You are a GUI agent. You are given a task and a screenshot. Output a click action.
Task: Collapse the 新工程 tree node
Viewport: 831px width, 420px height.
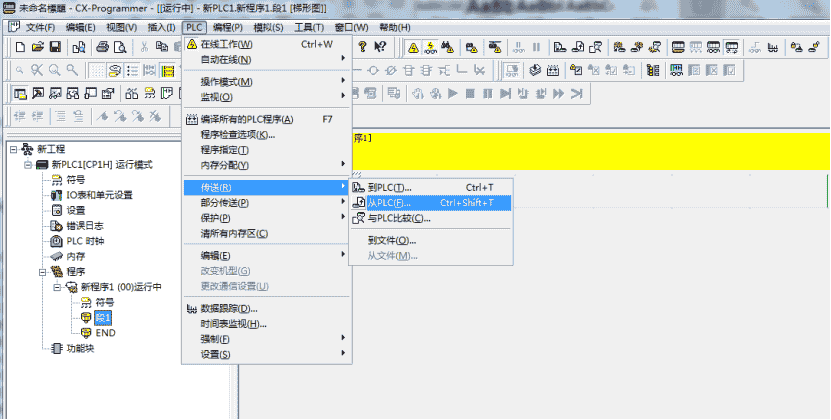14,150
